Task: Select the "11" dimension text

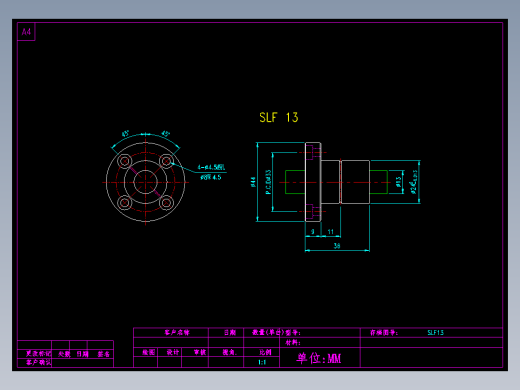Action: click(x=330, y=231)
